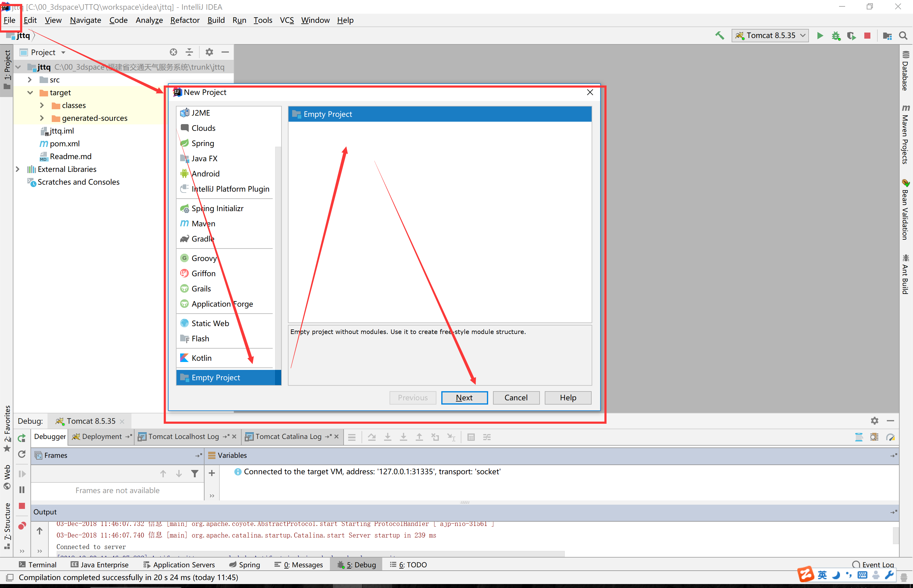The image size is (913, 588).
Task: Click the Next button in dialog
Action: (x=464, y=398)
